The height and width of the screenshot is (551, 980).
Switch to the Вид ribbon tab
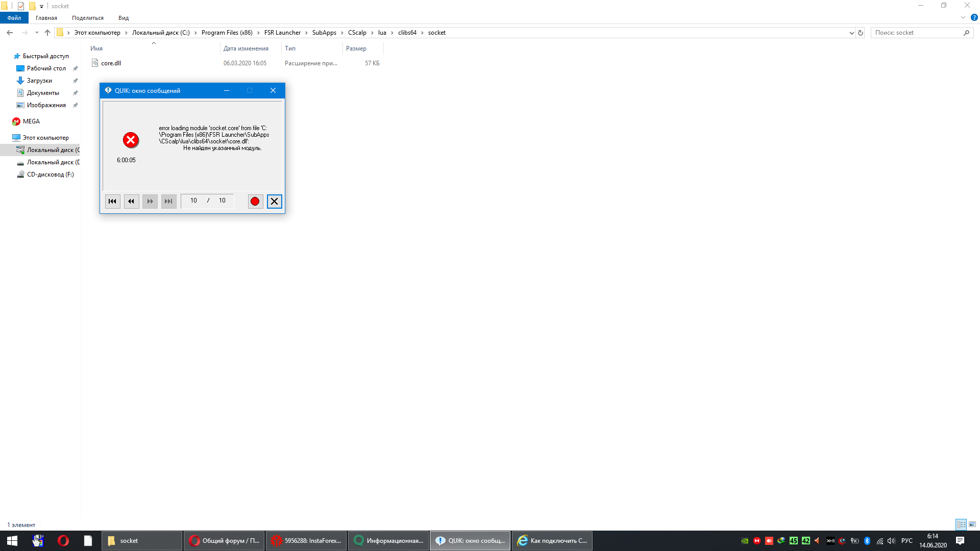tap(124, 18)
